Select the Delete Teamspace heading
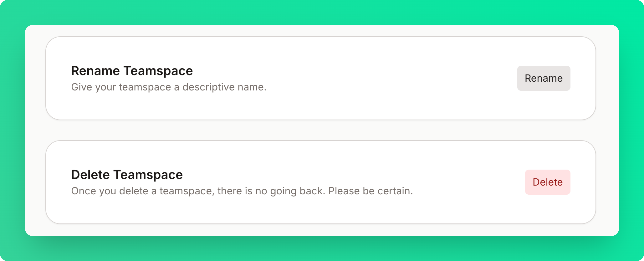Image resolution: width=644 pixels, height=261 pixels. (x=127, y=175)
